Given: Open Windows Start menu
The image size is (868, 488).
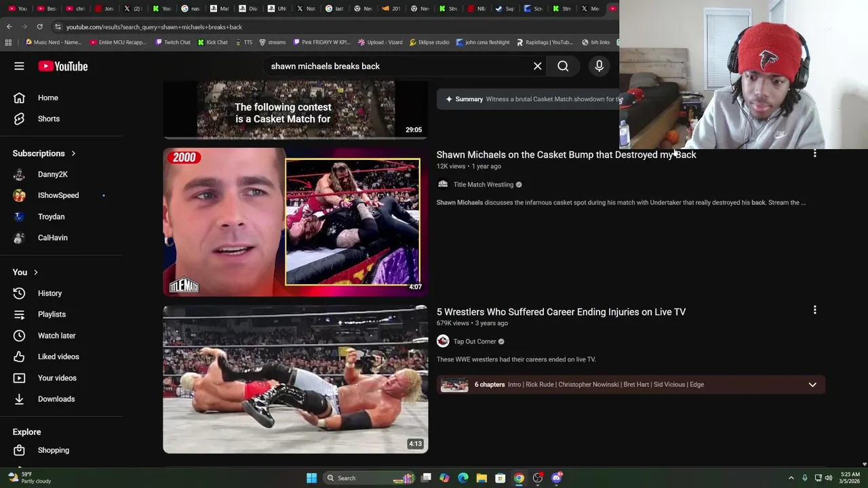Looking at the screenshot, I should (311, 478).
